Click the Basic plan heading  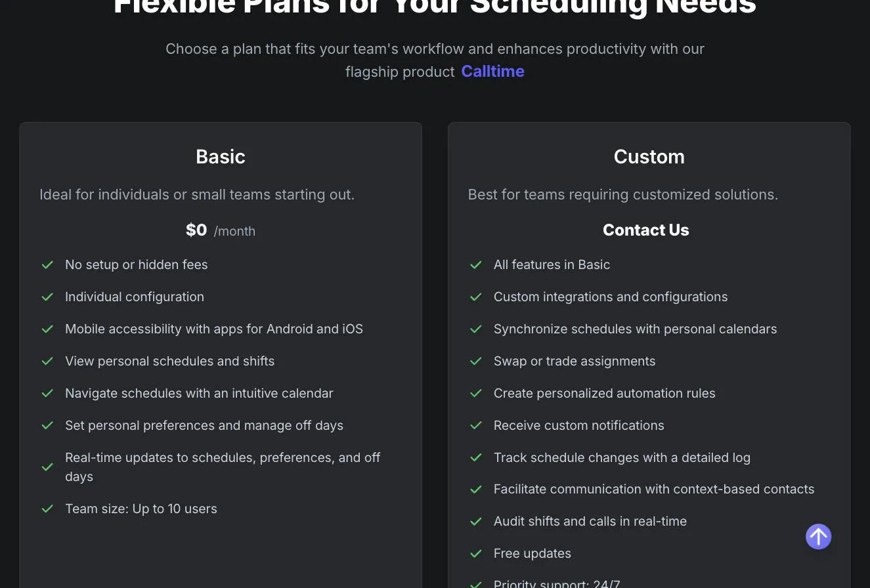pos(221,157)
